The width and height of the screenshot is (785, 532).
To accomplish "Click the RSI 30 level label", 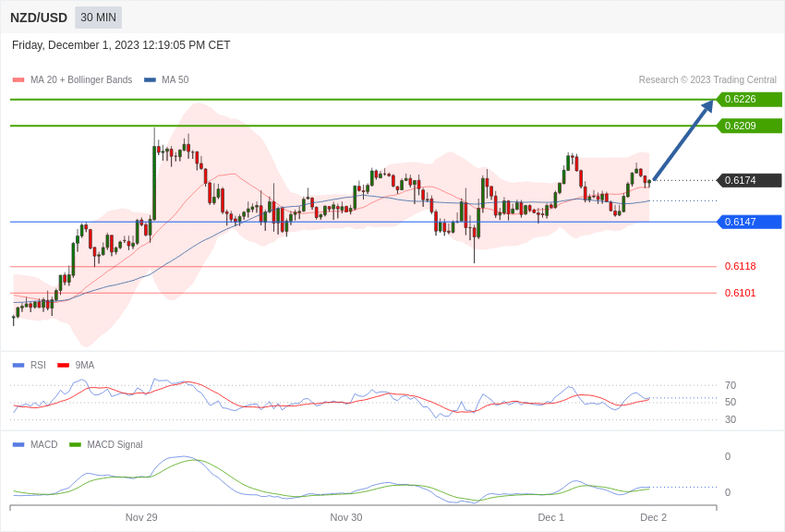I will [731, 419].
